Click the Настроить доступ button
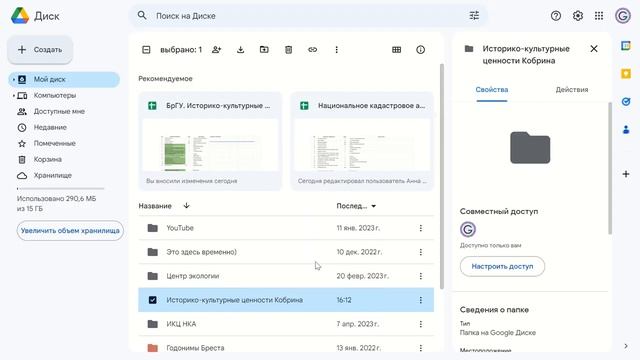The width and height of the screenshot is (640, 360). tap(502, 267)
